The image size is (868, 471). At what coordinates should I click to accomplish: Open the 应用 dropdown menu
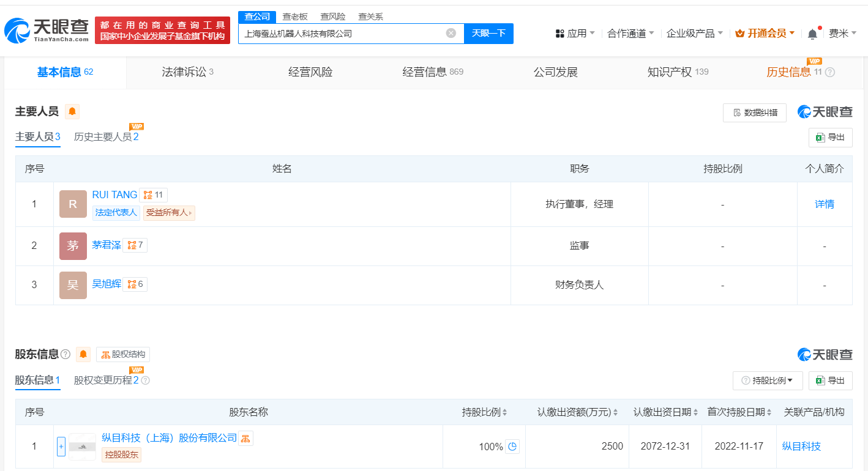(x=575, y=34)
